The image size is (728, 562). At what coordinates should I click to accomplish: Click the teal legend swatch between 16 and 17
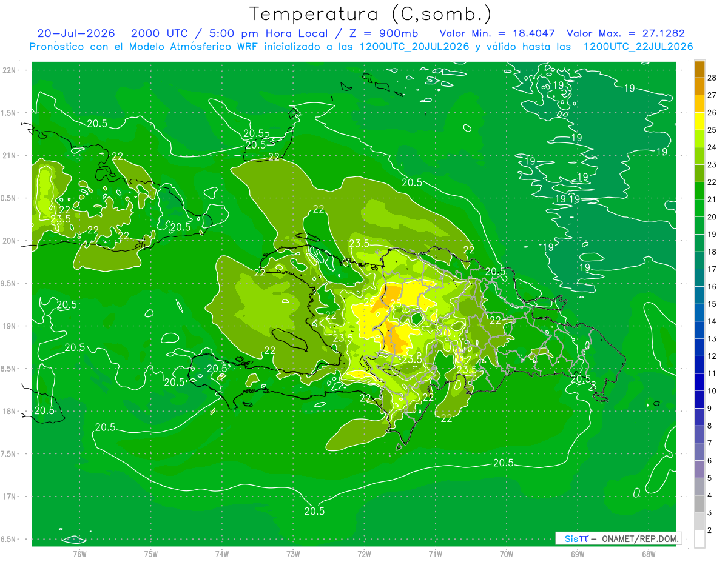[x=699, y=278]
